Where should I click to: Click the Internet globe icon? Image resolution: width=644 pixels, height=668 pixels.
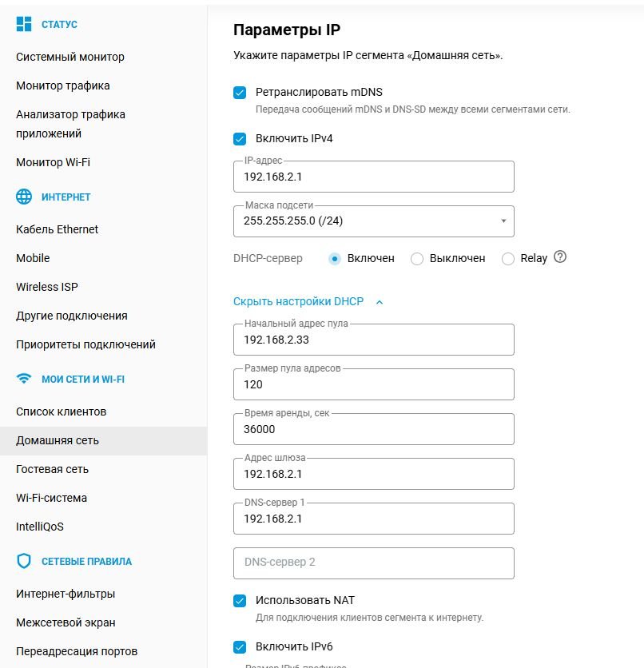24,197
